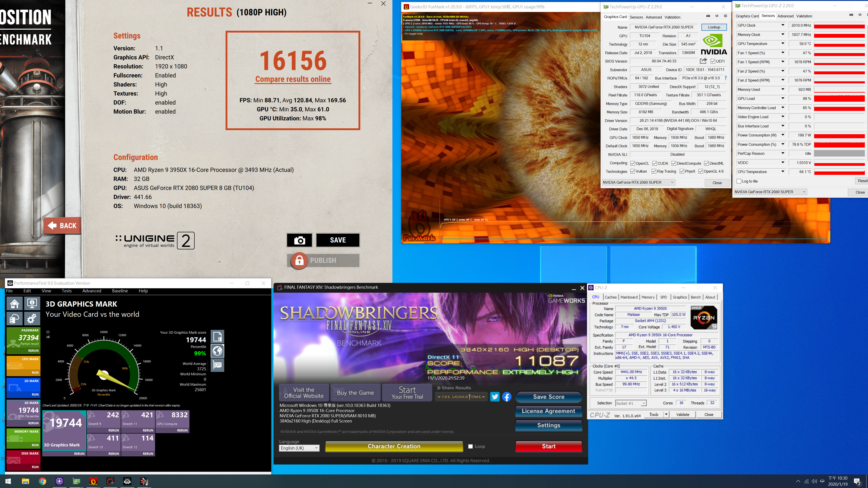Open the GPU selector in GPU-Z Sensors window
The height and width of the screenshot is (488, 868).
[x=770, y=192]
